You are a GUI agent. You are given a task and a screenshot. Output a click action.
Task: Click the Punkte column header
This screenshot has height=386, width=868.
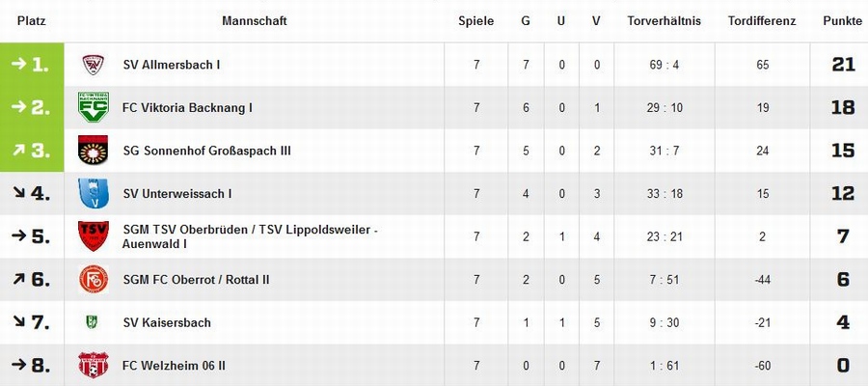[843, 21]
